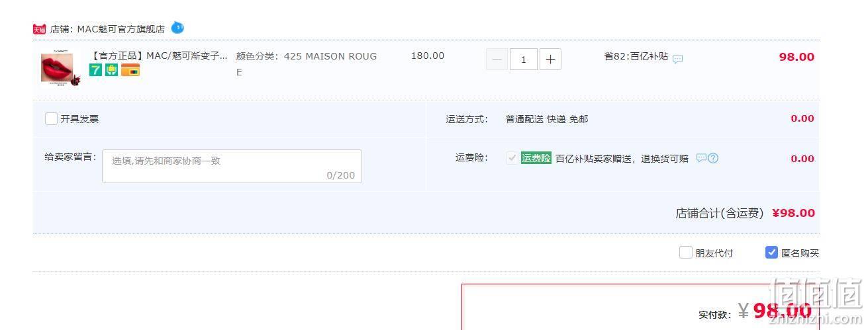Click the blue Wangwang chat icon beside store name

pos(177,28)
